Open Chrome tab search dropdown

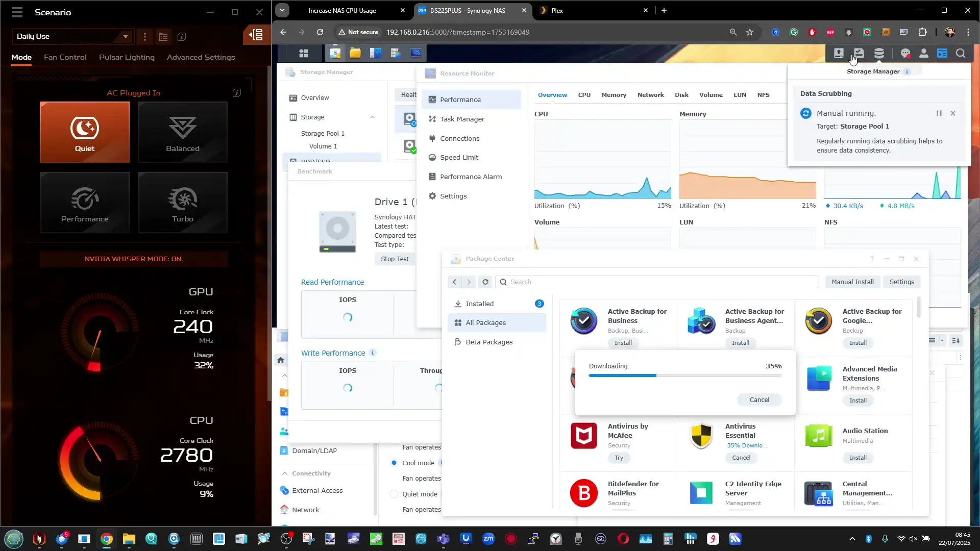[x=282, y=10]
